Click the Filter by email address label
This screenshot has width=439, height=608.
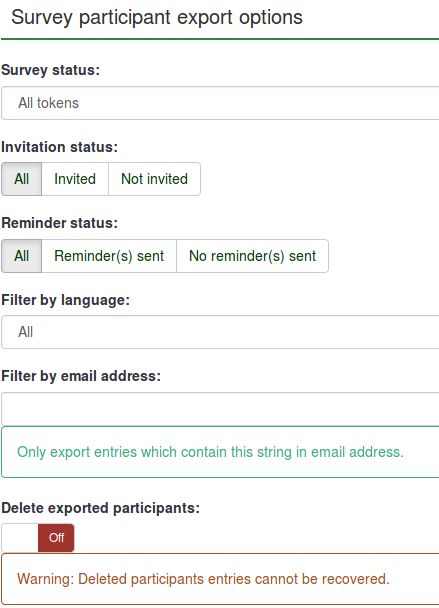tap(81, 376)
